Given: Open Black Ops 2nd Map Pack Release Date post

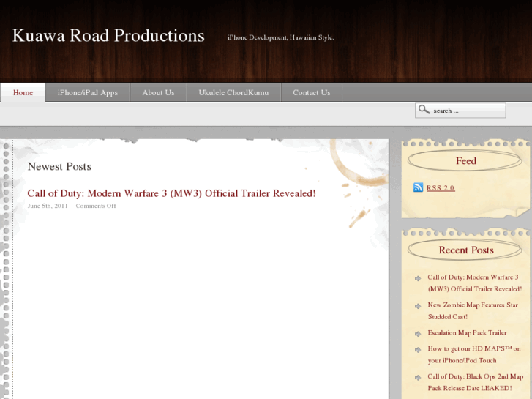Looking at the screenshot, I should 476,382.
